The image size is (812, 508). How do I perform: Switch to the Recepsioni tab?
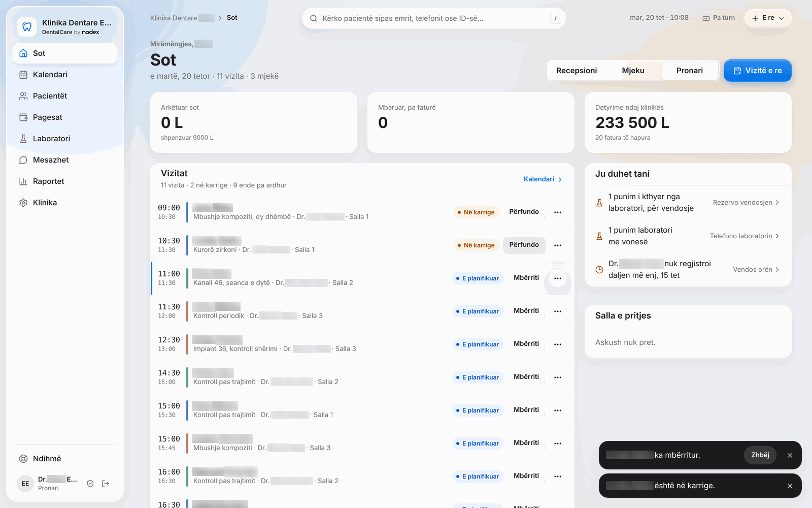click(x=577, y=71)
